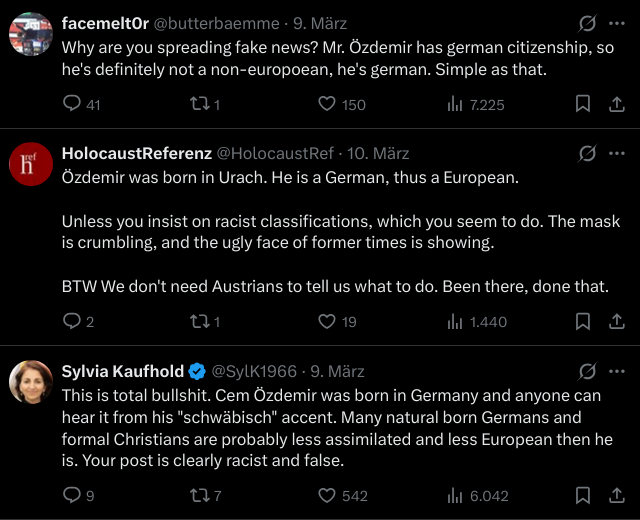This screenshot has height=520, width=640.
Task: Open more options for HolocaustReferenz's tweet
Action: coord(616,153)
